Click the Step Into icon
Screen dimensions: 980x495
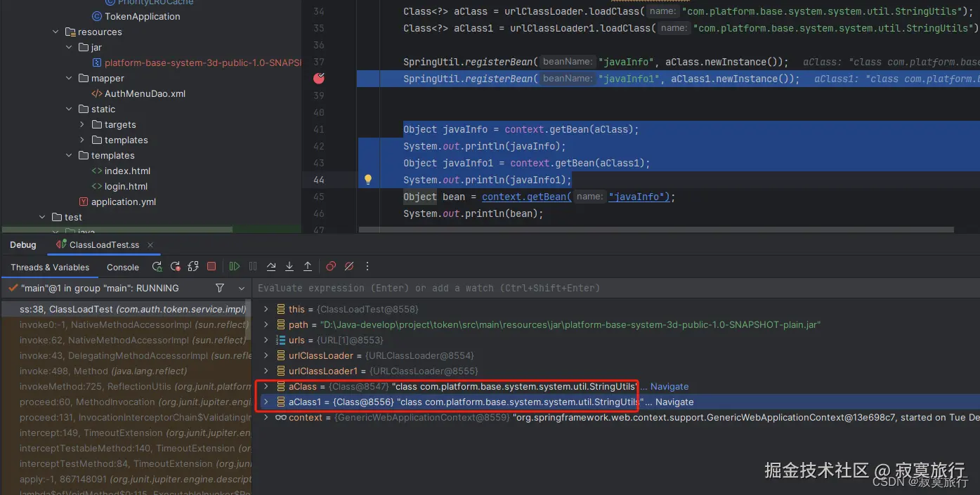click(289, 267)
